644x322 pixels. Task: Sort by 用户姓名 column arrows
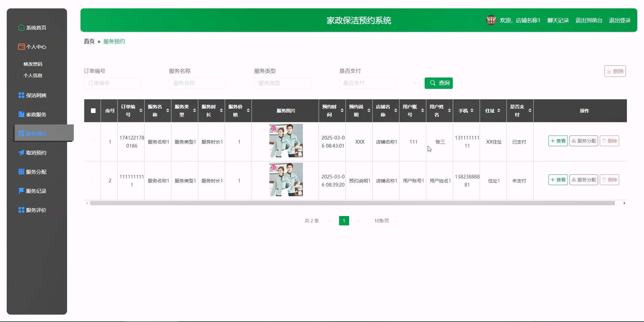coord(449,111)
